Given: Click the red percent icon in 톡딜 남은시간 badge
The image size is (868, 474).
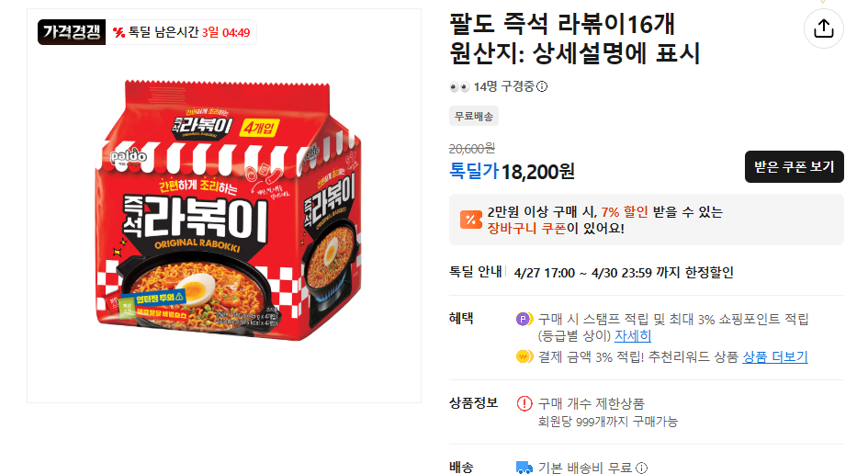Looking at the screenshot, I should pyautogui.click(x=118, y=32).
